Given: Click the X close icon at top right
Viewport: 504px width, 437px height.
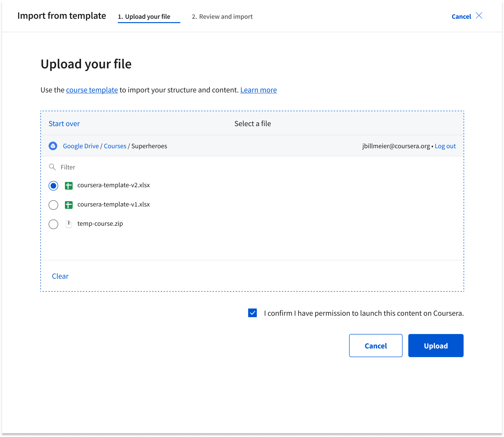Looking at the screenshot, I should pos(479,16).
